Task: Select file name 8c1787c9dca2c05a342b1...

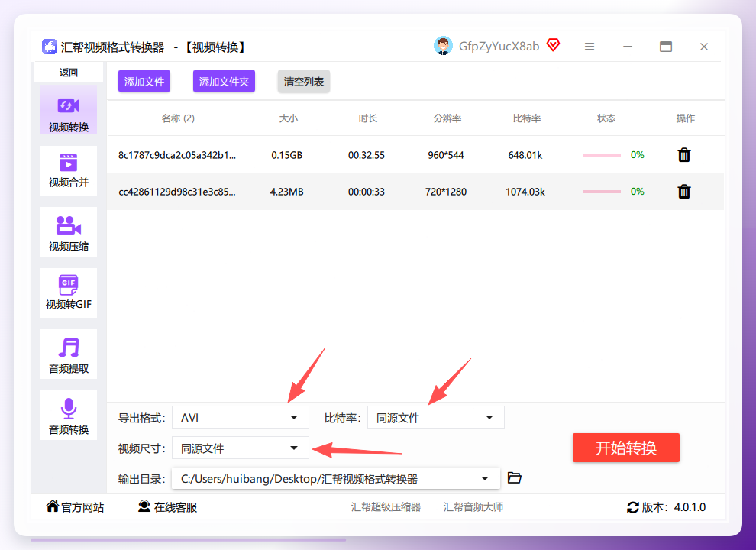Action: click(177, 155)
